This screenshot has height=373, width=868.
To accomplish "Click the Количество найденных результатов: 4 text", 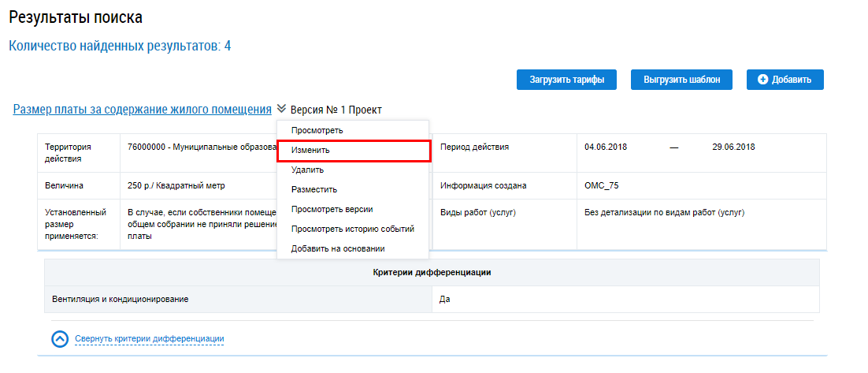I will click(x=120, y=46).
